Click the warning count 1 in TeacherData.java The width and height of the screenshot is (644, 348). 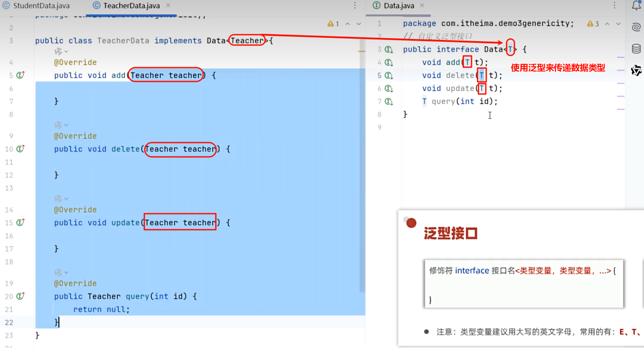333,24
